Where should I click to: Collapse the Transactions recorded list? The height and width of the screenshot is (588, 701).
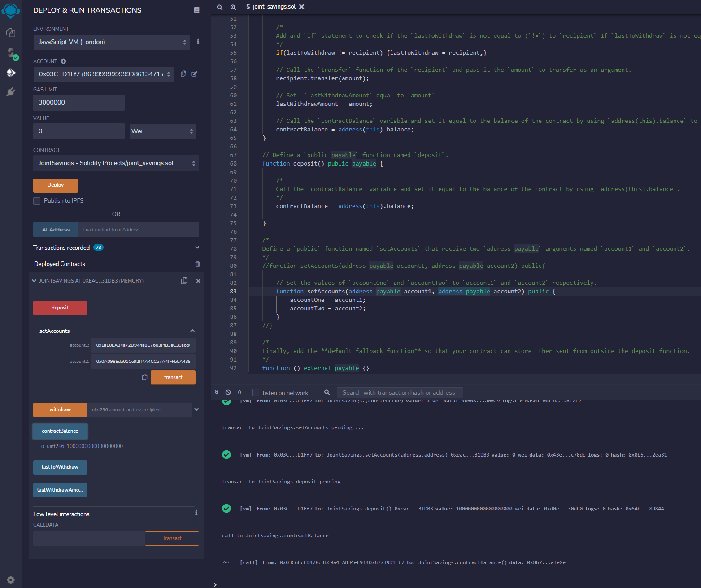click(197, 247)
